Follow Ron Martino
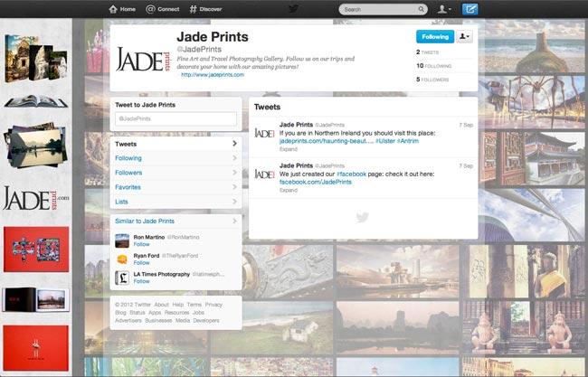Image resolution: width=588 pixels, height=377 pixels. pyautogui.click(x=142, y=244)
